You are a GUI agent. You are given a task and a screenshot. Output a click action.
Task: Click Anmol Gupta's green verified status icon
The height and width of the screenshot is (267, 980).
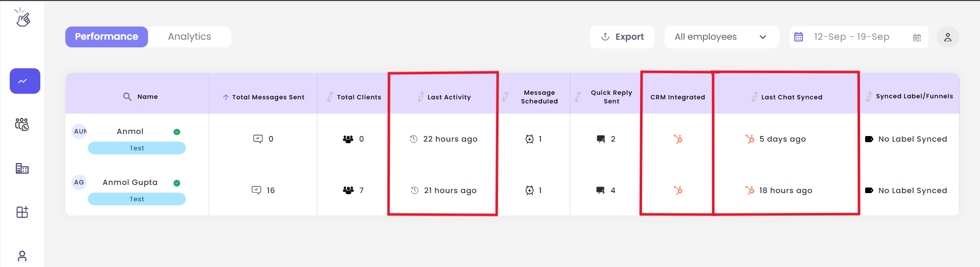pyautogui.click(x=177, y=183)
